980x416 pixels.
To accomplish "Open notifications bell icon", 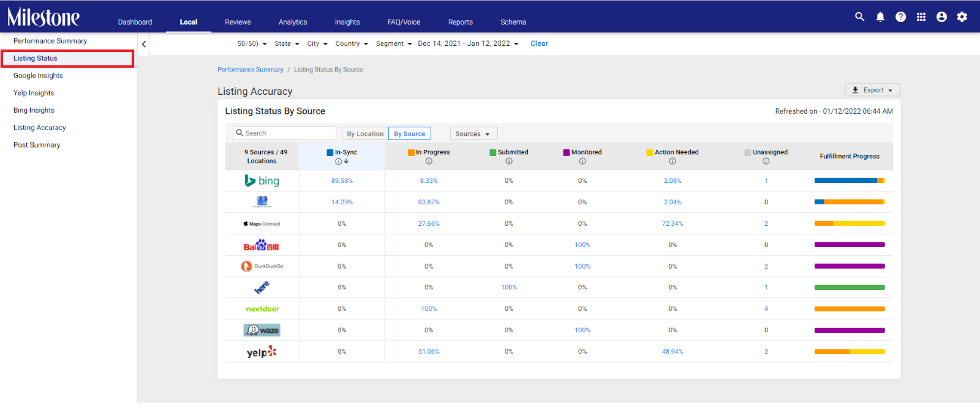I will coord(880,17).
